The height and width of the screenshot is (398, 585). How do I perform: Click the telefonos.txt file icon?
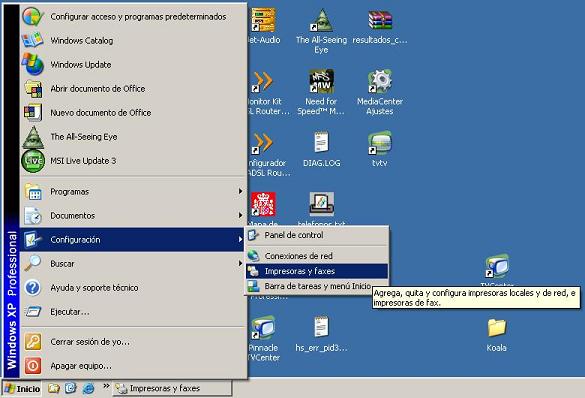[322, 204]
